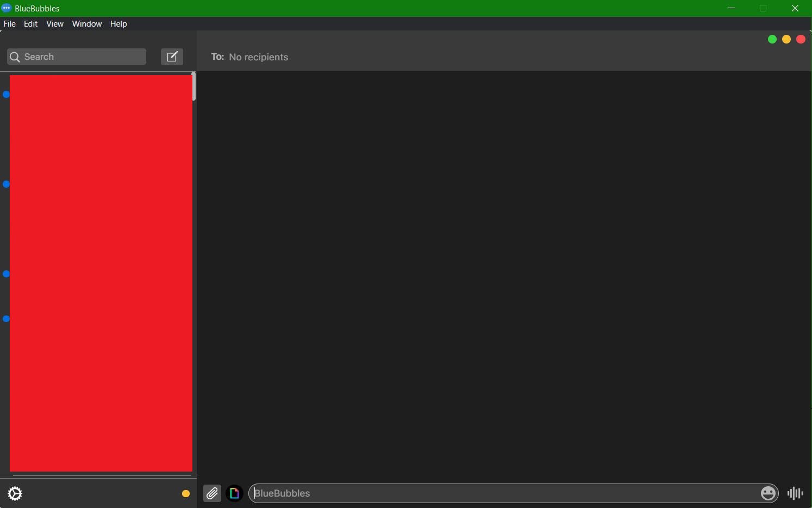
Task: Start a voice message with the waveform icon
Action: 794,493
